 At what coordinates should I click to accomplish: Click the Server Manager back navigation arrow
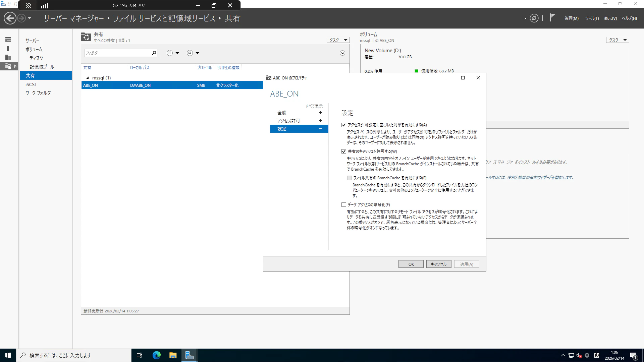click(10, 18)
